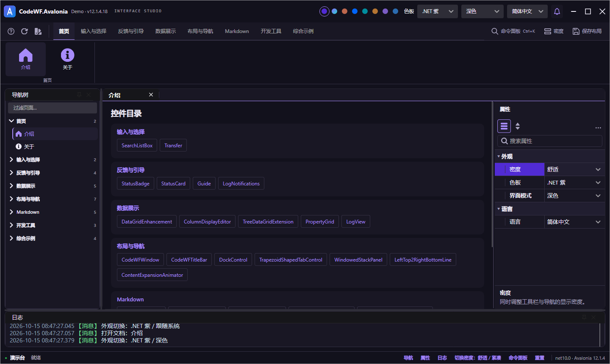This screenshot has height=364, width=610.
Task: Click the 密度 toolbar button
Action: pyautogui.click(x=554, y=31)
